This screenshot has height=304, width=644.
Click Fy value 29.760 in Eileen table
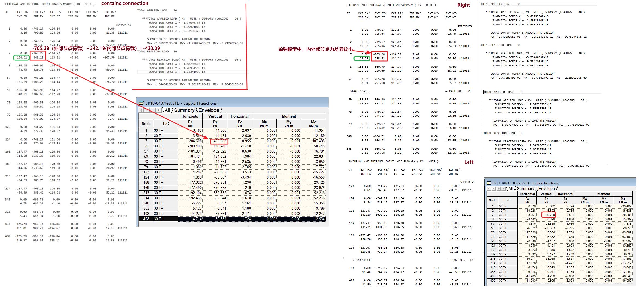[x=550, y=215]
